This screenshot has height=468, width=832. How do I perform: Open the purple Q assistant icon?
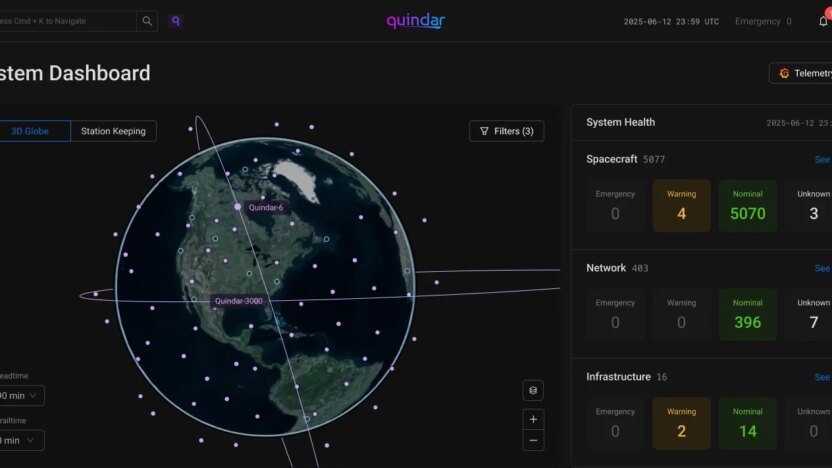(x=176, y=21)
